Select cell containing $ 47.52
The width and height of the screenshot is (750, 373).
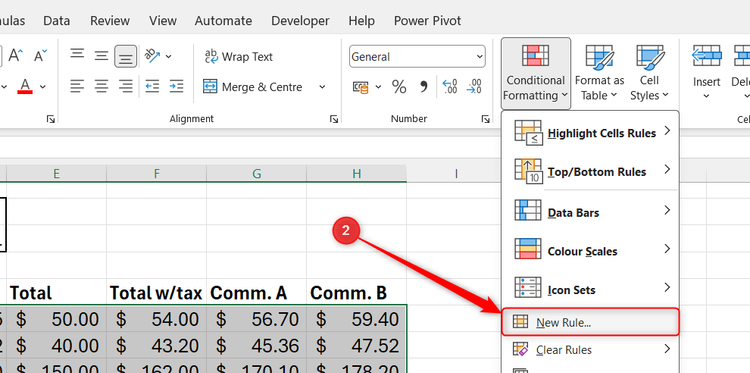pos(356,345)
